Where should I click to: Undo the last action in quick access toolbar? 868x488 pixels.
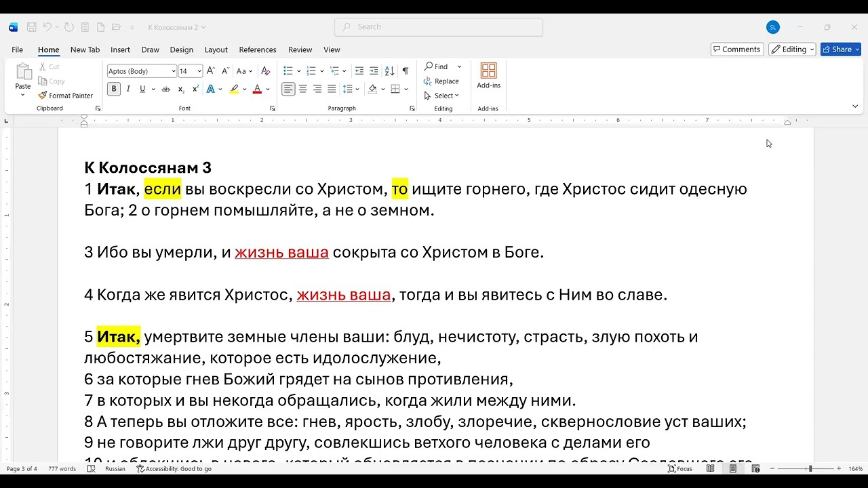[47, 27]
